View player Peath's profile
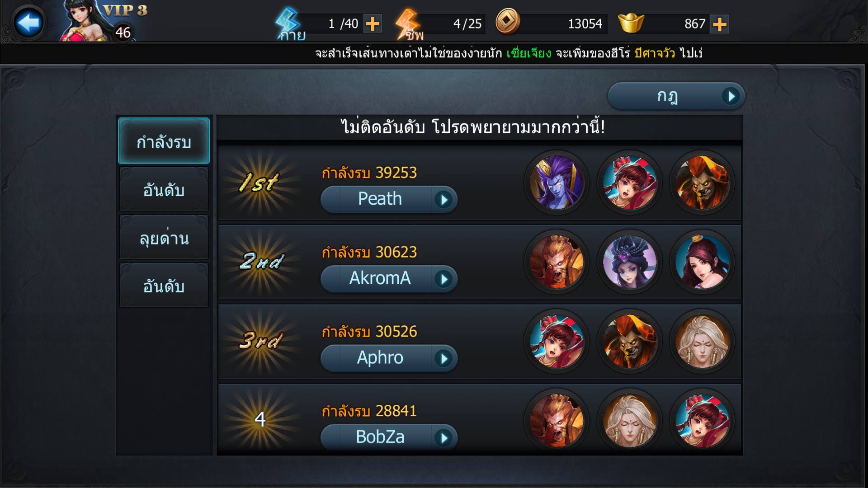Viewport: 868px width, 488px height. [389, 199]
